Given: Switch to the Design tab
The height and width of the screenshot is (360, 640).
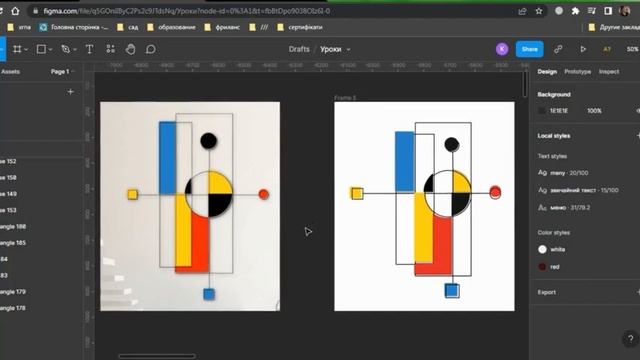Looking at the screenshot, I should point(547,71).
